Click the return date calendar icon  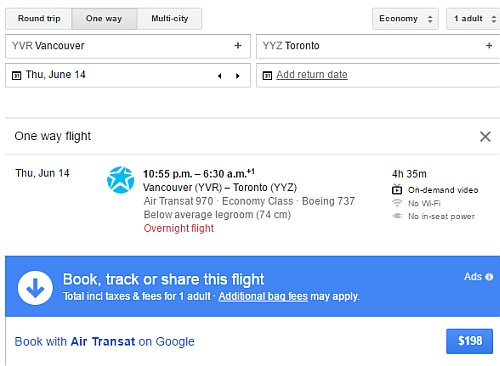267,75
